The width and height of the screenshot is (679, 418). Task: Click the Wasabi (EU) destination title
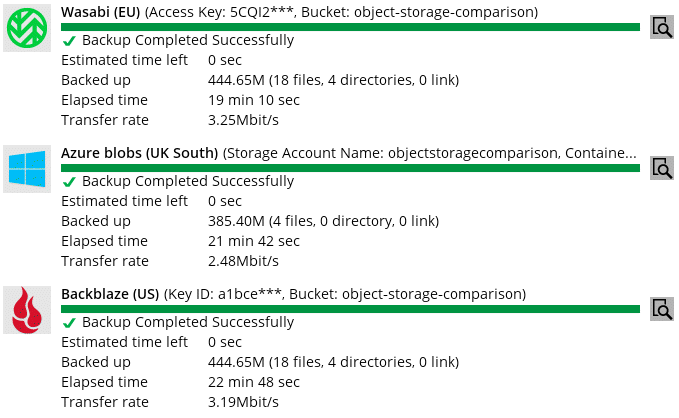pos(100,12)
